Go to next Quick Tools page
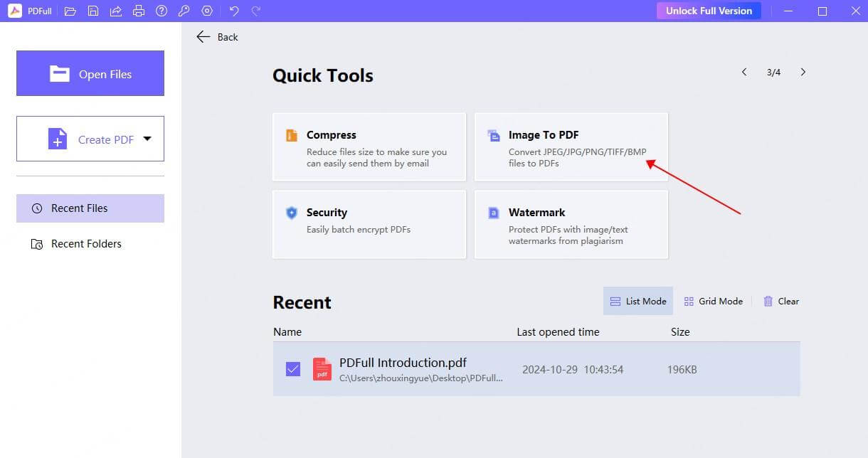This screenshot has width=868, height=458. pyautogui.click(x=803, y=72)
